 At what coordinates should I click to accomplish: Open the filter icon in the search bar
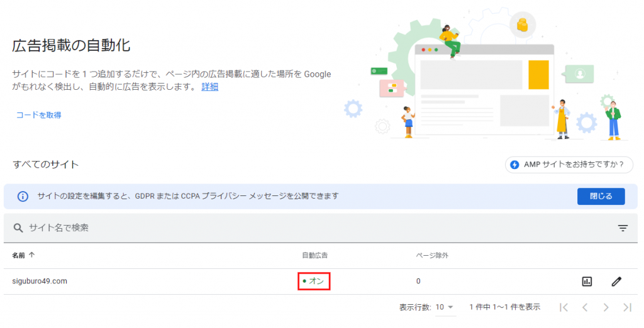click(623, 228)
